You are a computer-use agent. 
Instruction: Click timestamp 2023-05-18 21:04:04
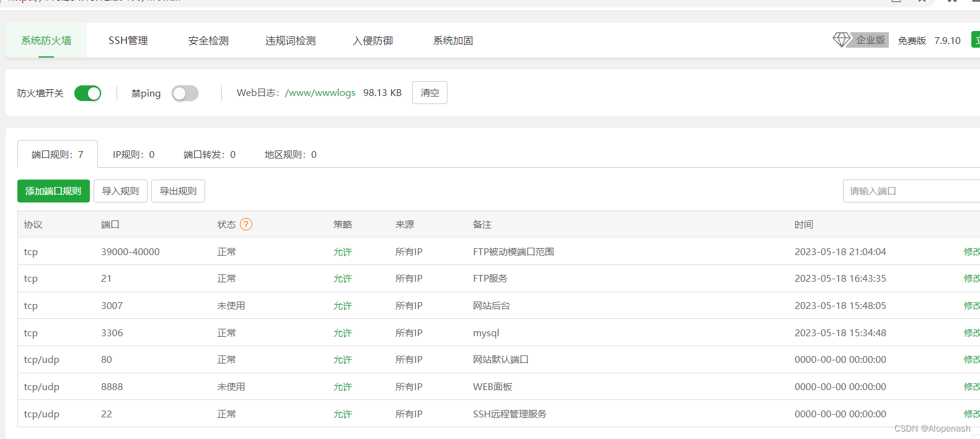click(x=841, y=251)
